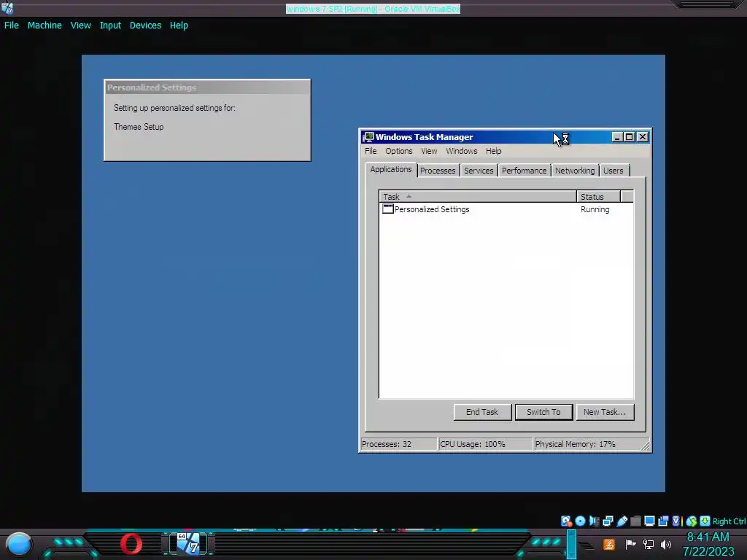Open Task Manager Options menu
Screen dimensions: 747x560
(399, 151)
